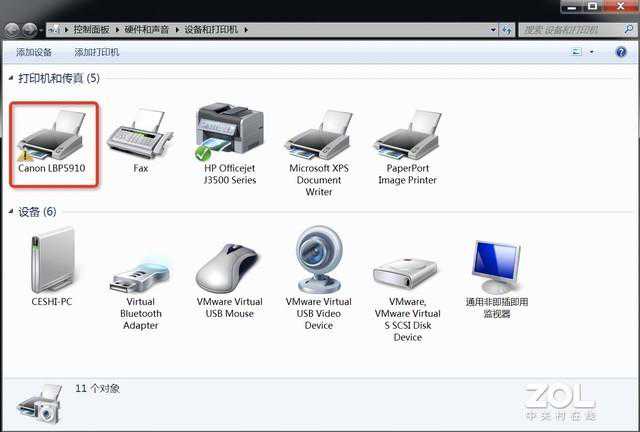The width and height of the screenshot is (640, 432).
Task: Click the 添加设备 toolbar button
Action: [x=34, y=52]
